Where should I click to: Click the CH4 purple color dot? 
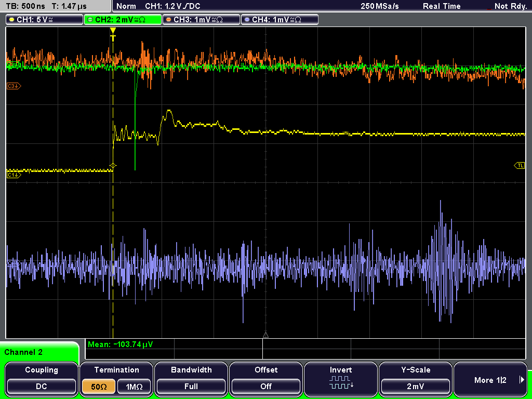pos(247,20)
